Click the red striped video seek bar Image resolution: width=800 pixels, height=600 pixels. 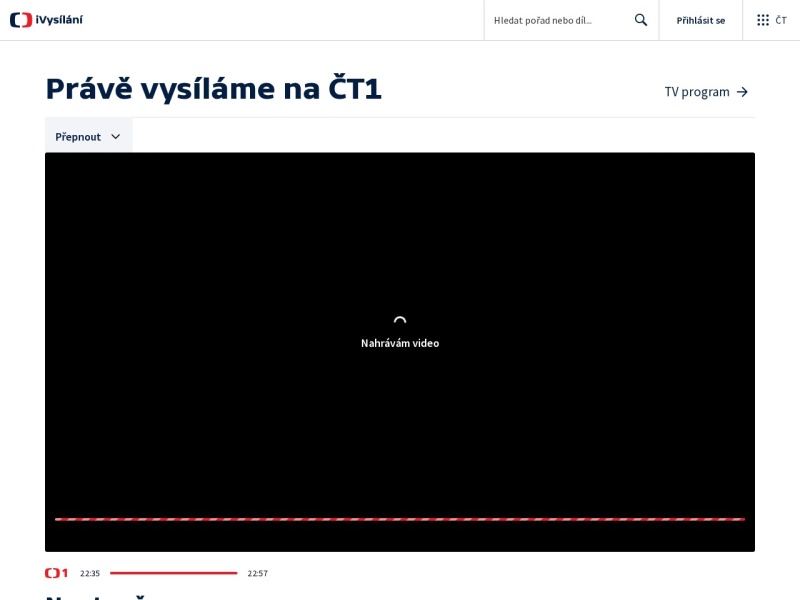tap(400, 519)
